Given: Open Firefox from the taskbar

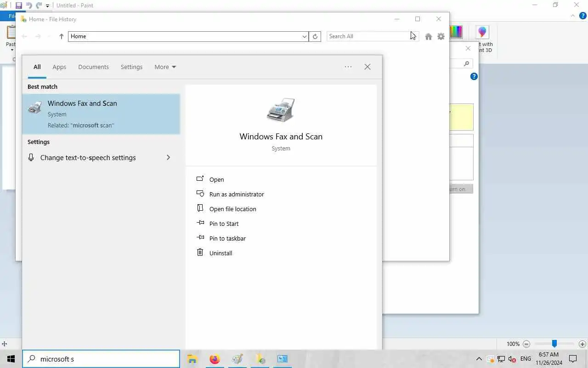Looking at the screenshot, I should 215,359.
